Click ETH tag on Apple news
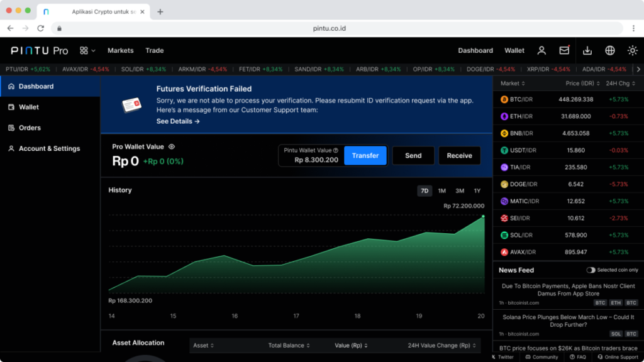This screenshot has width=644, height=362. coord(616,303)
